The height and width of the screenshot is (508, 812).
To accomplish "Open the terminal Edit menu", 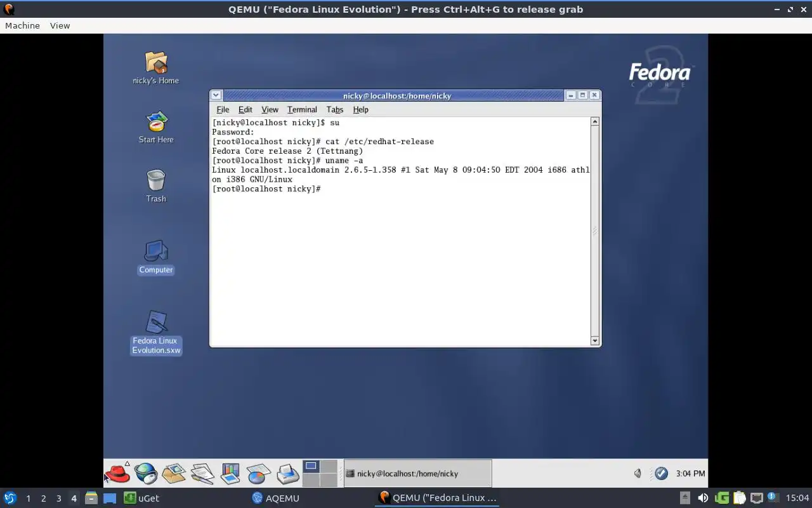I will 245,109.
